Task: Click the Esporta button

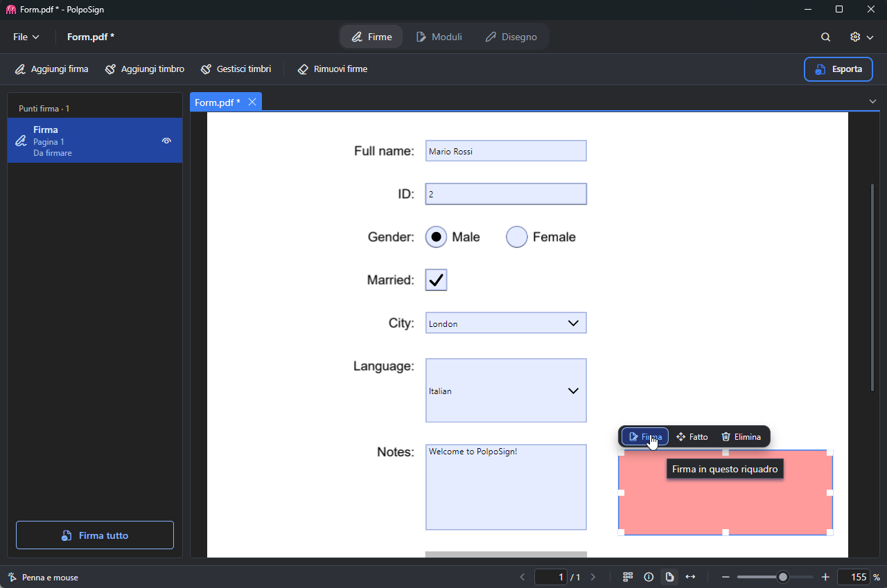Action: [838, 69]
